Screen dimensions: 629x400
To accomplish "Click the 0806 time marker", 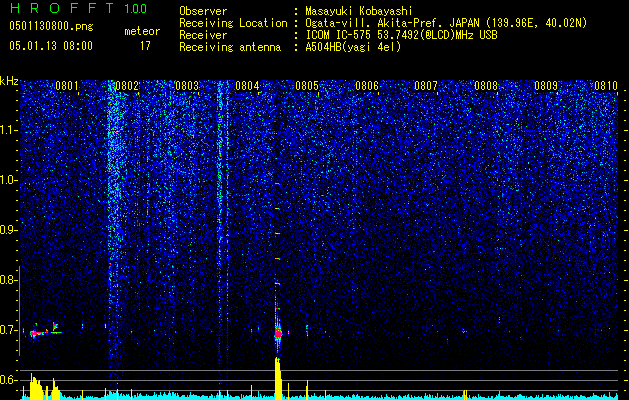I will [x=367, y=86].
